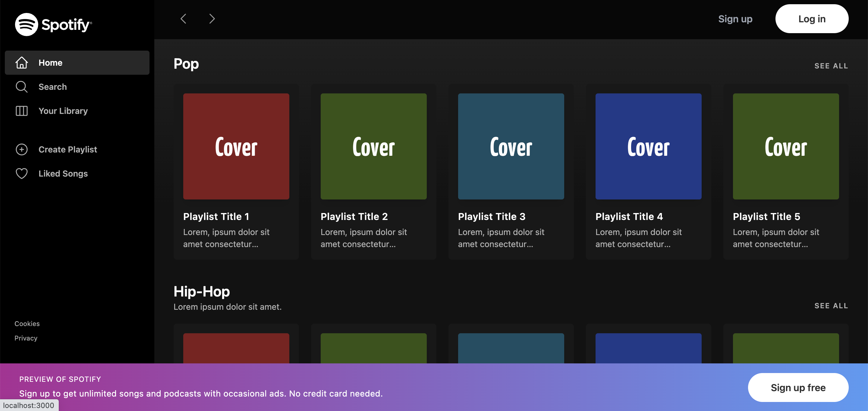Select the Home icon in the sidebar
868x411 pixels.
tap(22, 62)
